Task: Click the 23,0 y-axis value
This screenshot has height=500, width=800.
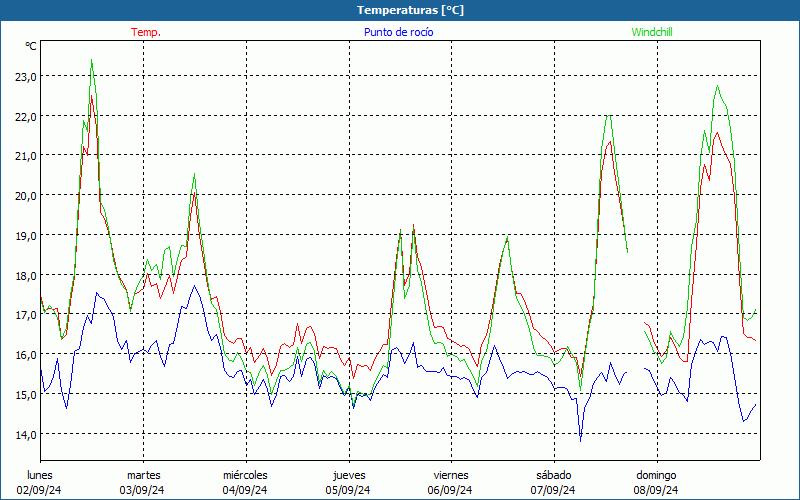Action: coord(26,77)
